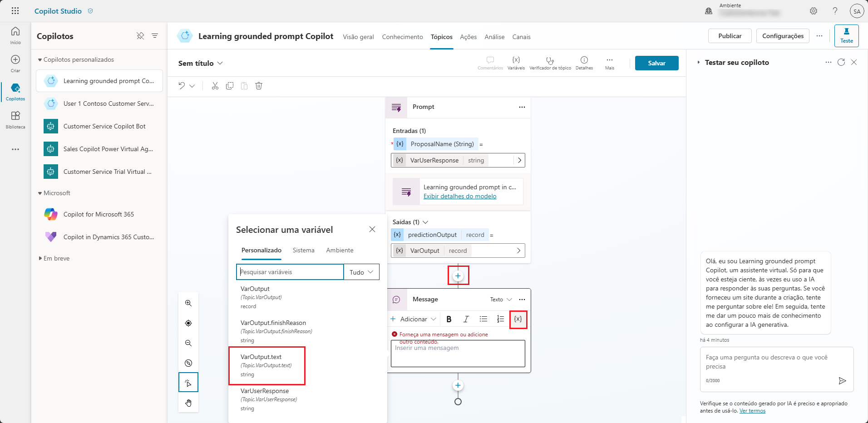868x423 pixels.
Task: Collapse the Copilotos personalizados group
Action: (x=40, y=60)
